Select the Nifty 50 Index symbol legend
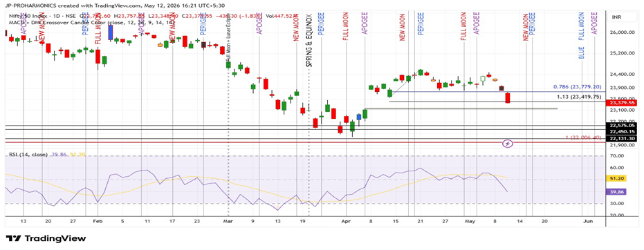 tap(43, 16)
